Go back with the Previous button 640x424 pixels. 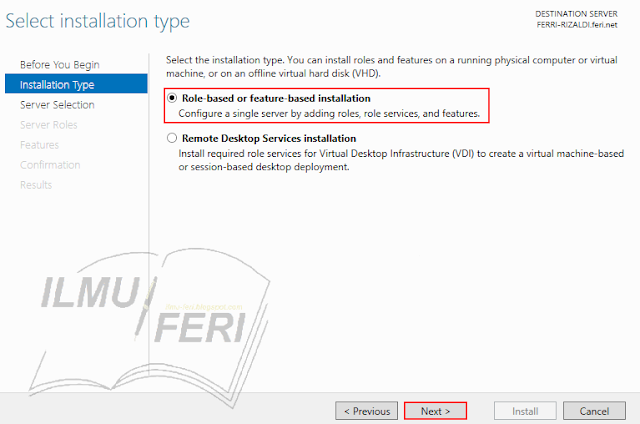[x=367, y=411]
